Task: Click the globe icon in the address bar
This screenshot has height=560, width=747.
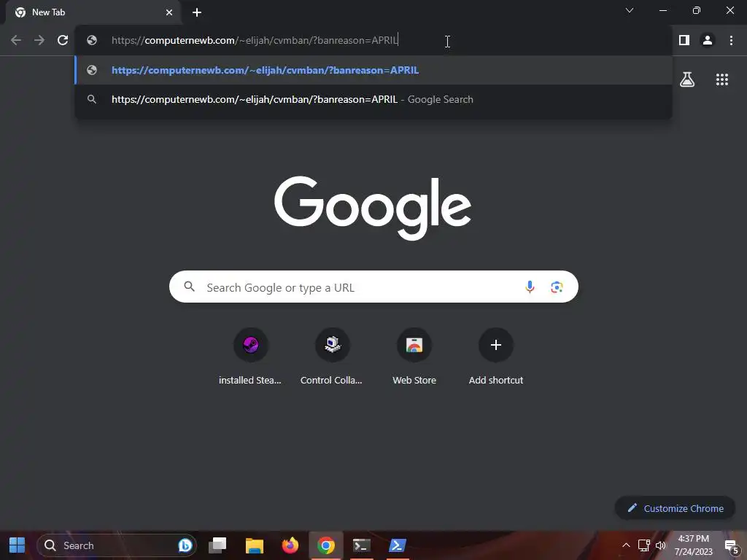Action: tap(92, 41)
